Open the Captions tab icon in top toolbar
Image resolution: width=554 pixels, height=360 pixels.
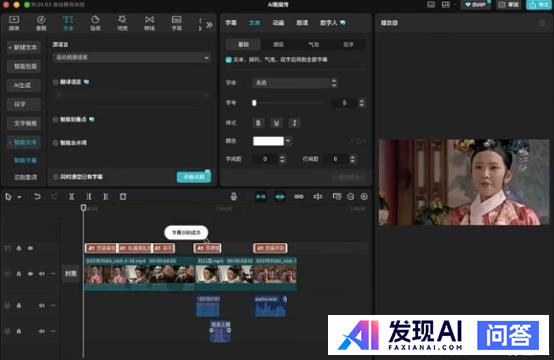176,23
